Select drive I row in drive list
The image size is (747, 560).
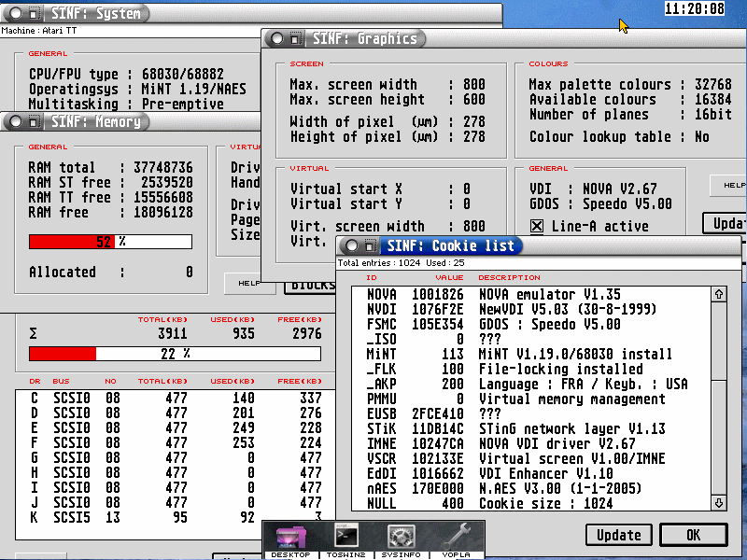pyautogui.click(x=176, y=487)
